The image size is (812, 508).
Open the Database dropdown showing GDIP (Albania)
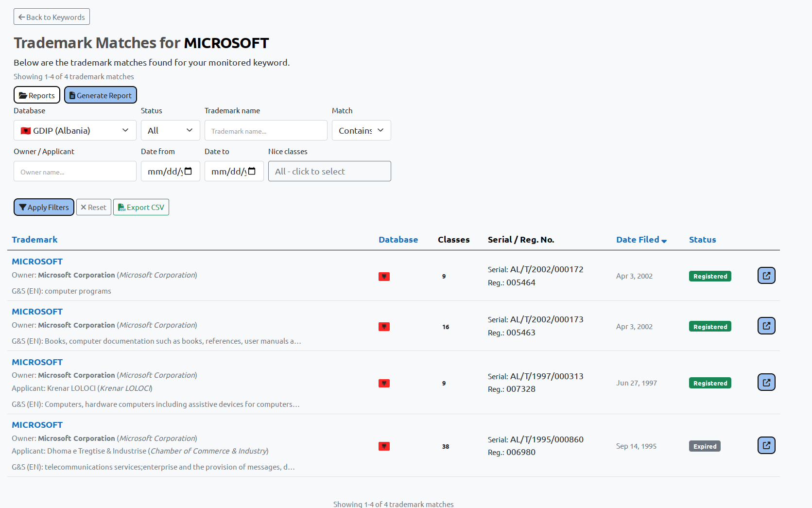(x=75, y=130)
